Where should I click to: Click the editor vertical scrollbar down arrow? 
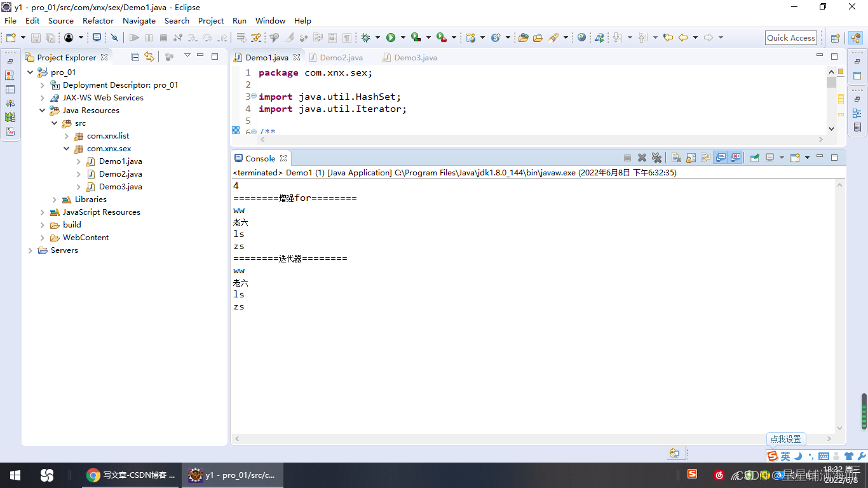point(831,128)
